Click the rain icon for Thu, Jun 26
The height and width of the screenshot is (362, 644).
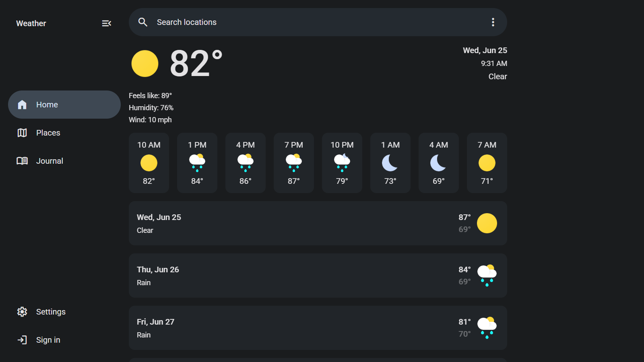pos(487,276)
